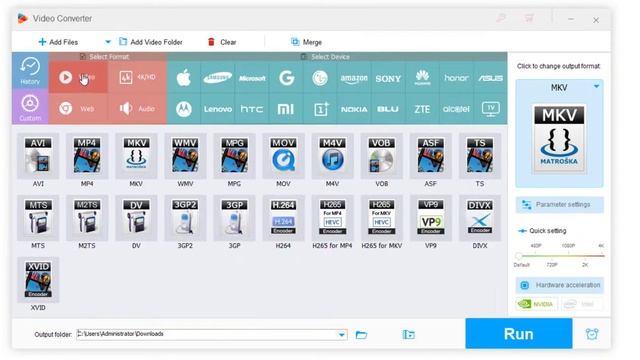Choose the MPG format icon

(234, 156)
